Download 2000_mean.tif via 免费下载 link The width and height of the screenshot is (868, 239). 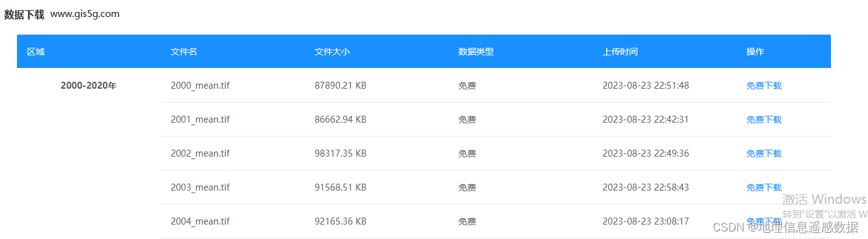coord(764,86)
